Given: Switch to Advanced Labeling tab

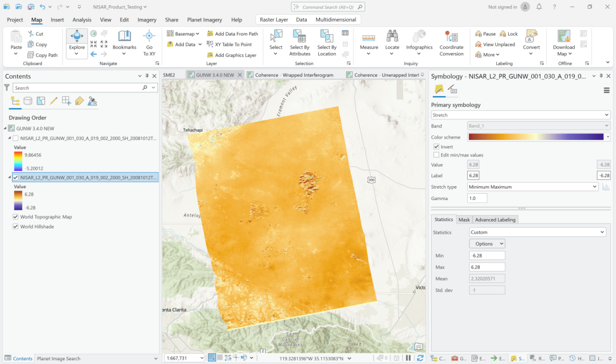Looking at the screenshot, I should (495, 220).
